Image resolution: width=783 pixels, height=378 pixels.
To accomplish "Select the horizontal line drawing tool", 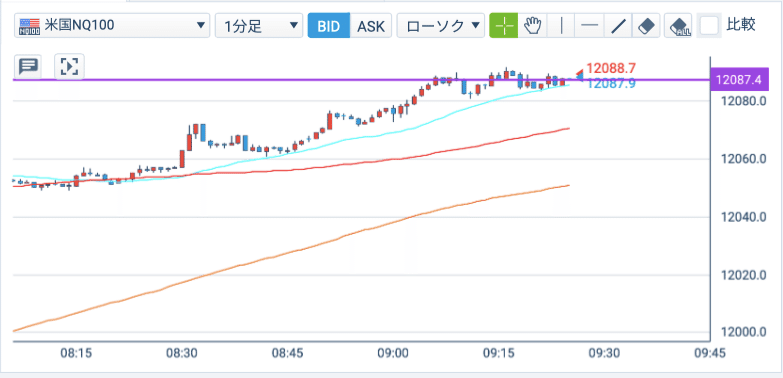I will point(590,25).
